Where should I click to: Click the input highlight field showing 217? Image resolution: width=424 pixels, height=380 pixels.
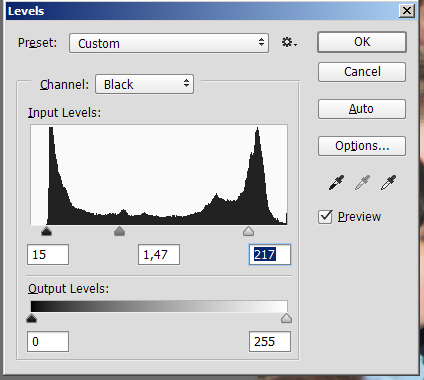point(270,255)
